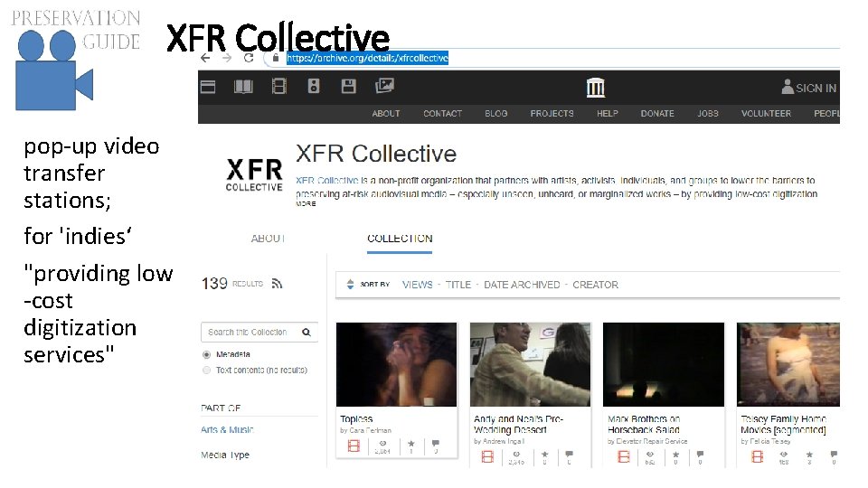The width and height of the screenshot is (868, 488).
Task: Click movie icon on Telsey Family card
Action: 758,456
